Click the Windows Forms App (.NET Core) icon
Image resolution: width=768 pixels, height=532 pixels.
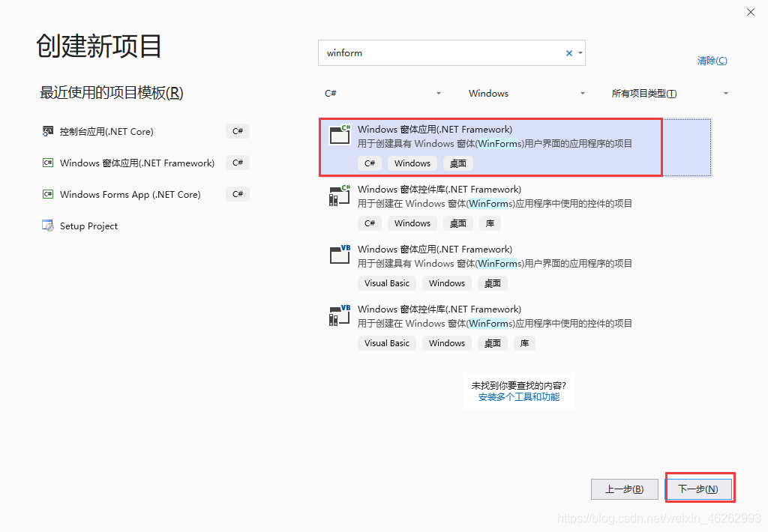(x=47, y=194)
